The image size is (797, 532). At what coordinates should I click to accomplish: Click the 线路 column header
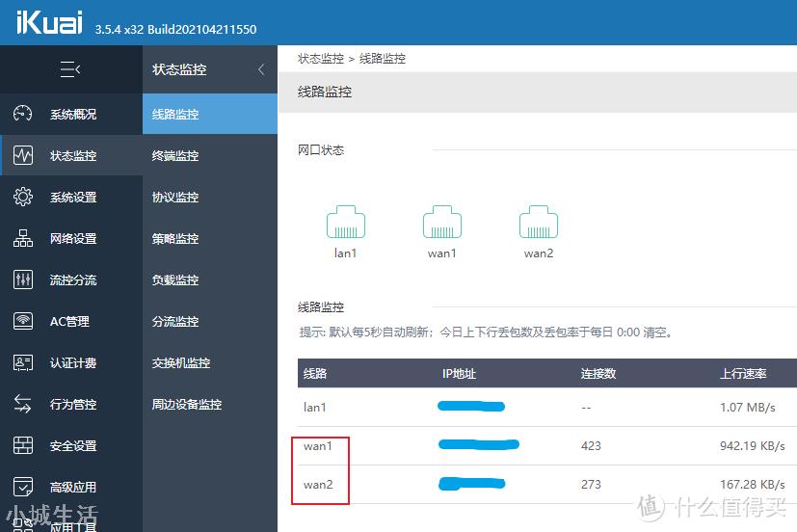[x=315, y=374]
